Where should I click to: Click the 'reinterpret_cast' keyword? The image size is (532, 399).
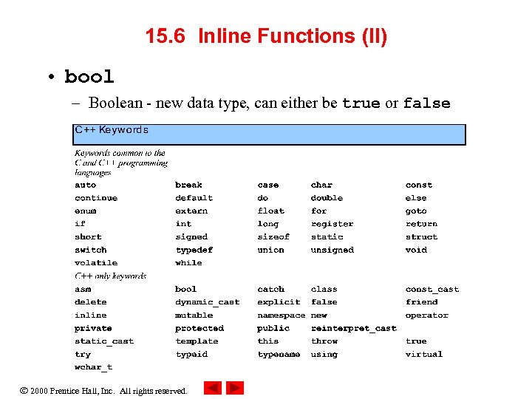(354, 328)
